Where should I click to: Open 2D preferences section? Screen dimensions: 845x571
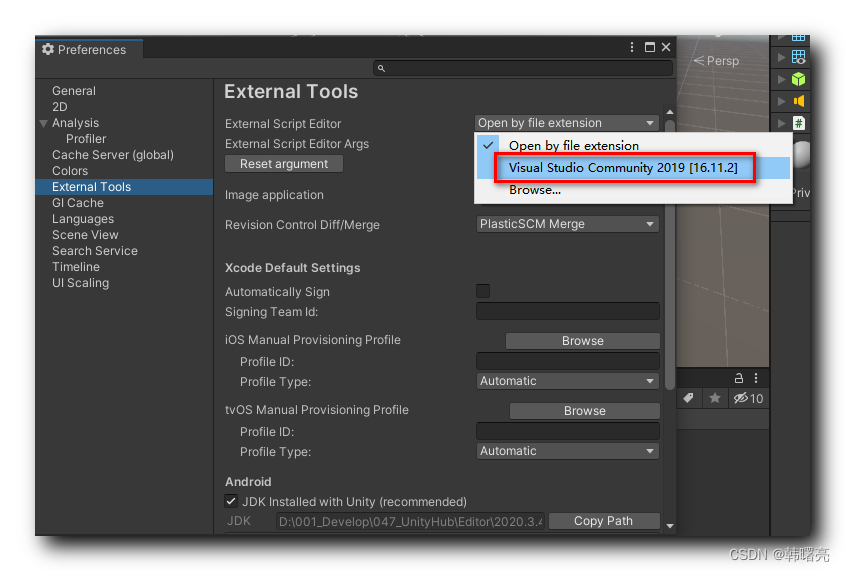[60, 107]
